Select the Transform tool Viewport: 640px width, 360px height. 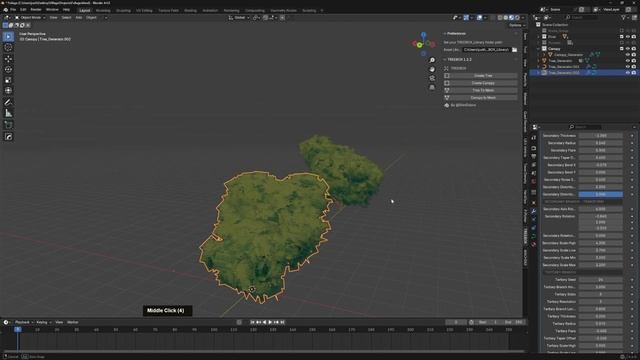tap(8, 91)
